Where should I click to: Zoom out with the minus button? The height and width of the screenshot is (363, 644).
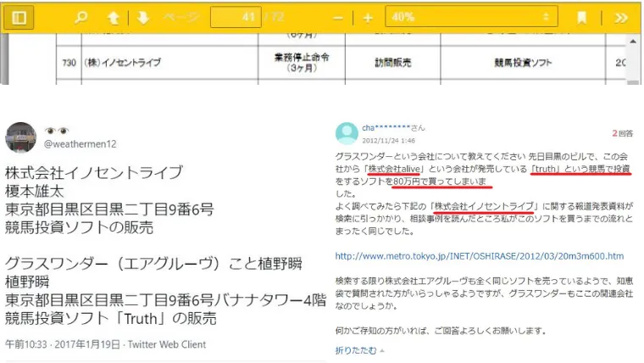(x=338, y=18)
